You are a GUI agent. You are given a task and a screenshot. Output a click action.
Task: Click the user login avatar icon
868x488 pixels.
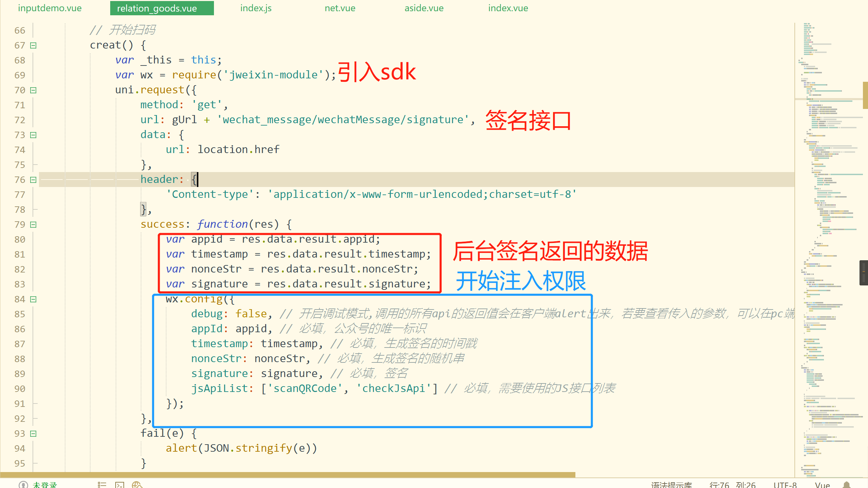(x=23, y=485)
